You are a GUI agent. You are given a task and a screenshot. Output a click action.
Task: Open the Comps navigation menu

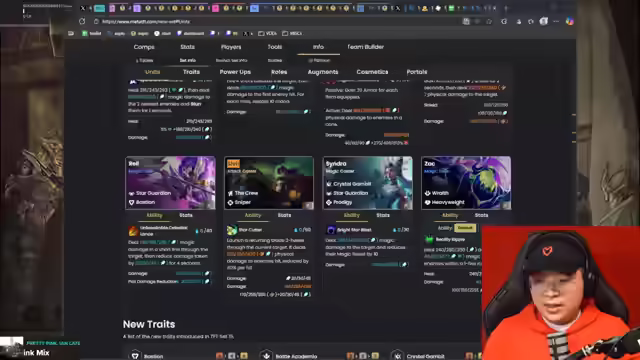[x=144, y=47]
